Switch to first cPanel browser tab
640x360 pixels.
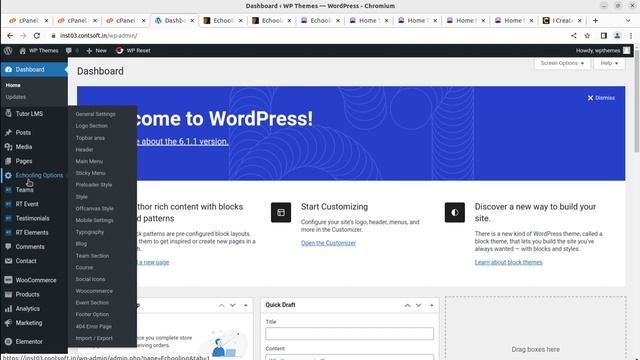coord(28,20)
